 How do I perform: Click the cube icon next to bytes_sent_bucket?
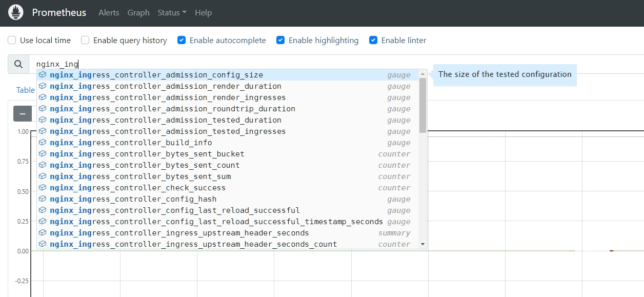click(x=43, y=154)
